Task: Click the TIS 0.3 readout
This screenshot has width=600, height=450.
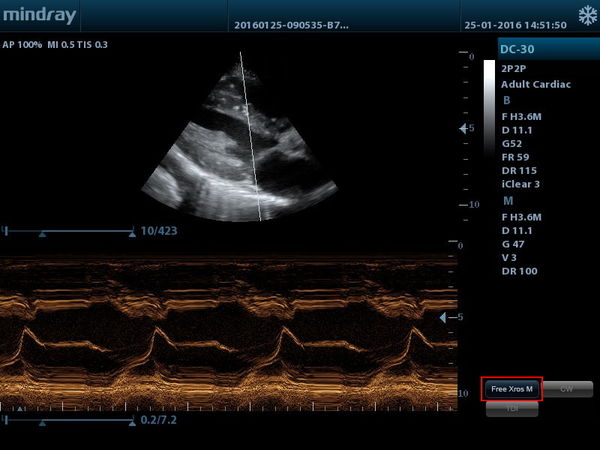Action: (x=92, y=45)
